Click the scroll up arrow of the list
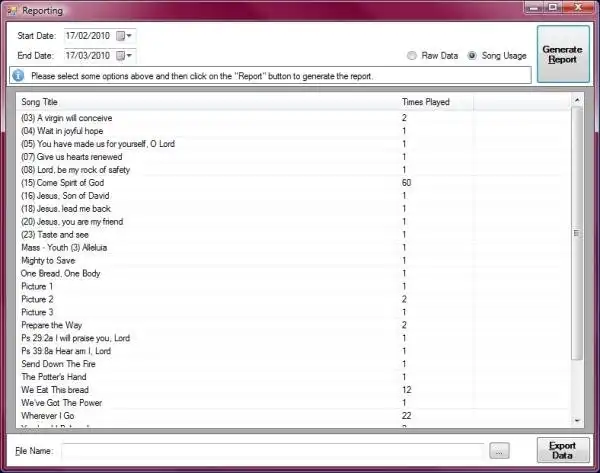This screenshot has height=473, width=600. 577,100
